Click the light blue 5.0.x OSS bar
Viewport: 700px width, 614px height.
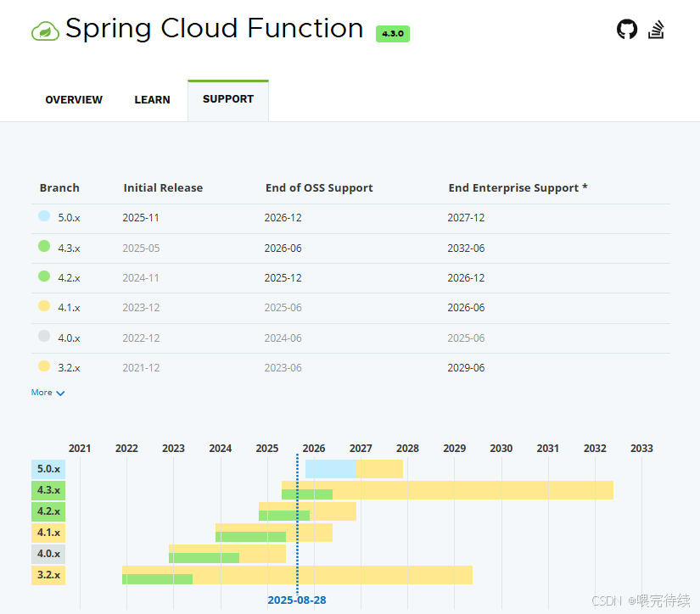[331, 469]
